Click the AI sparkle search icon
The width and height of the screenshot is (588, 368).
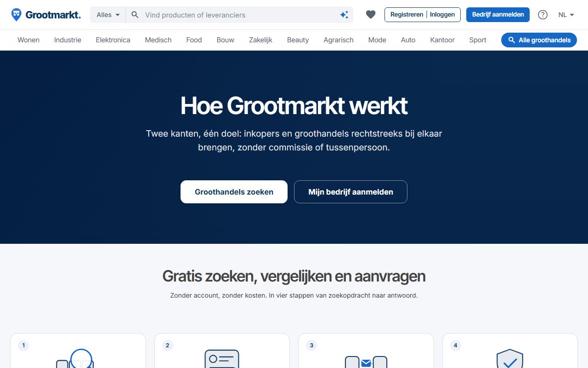click(x=344, y=15)
